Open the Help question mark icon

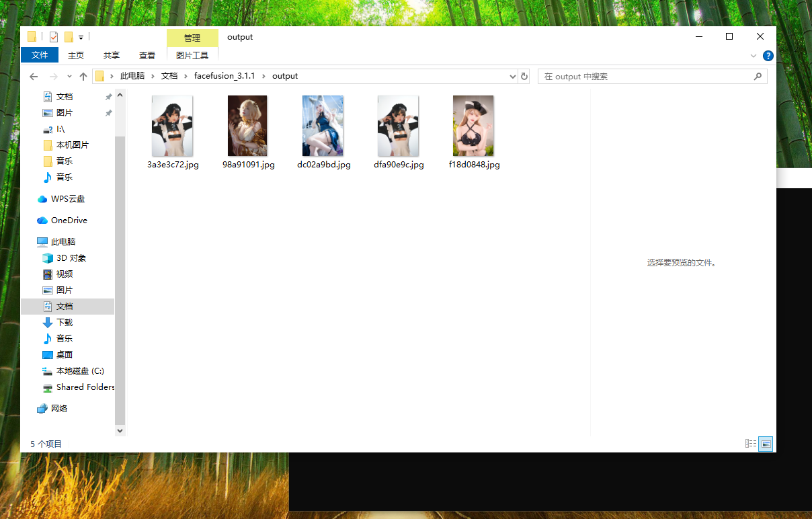[x=768, y=56]
